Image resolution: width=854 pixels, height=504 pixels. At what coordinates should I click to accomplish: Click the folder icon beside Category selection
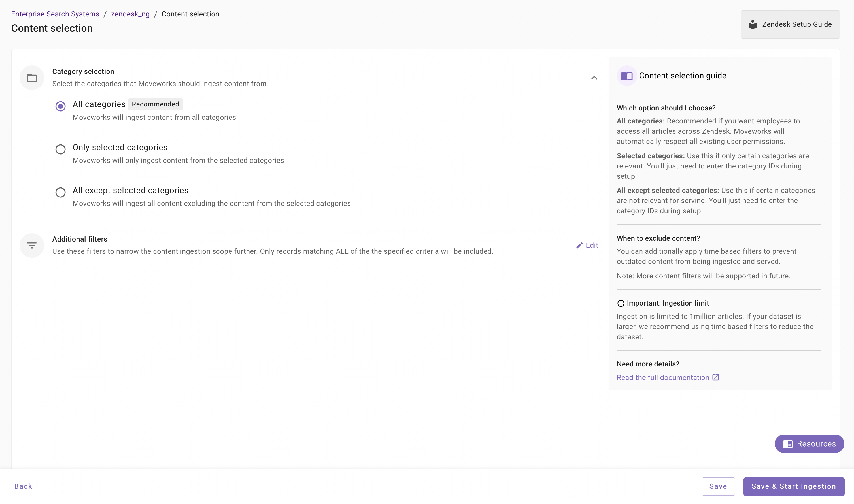[32, 78]
